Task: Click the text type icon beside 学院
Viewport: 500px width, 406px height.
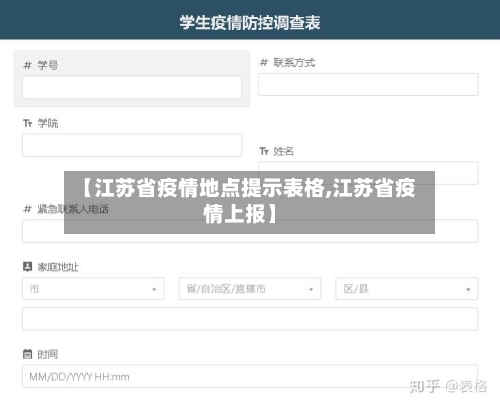Action: coord(28,123)
